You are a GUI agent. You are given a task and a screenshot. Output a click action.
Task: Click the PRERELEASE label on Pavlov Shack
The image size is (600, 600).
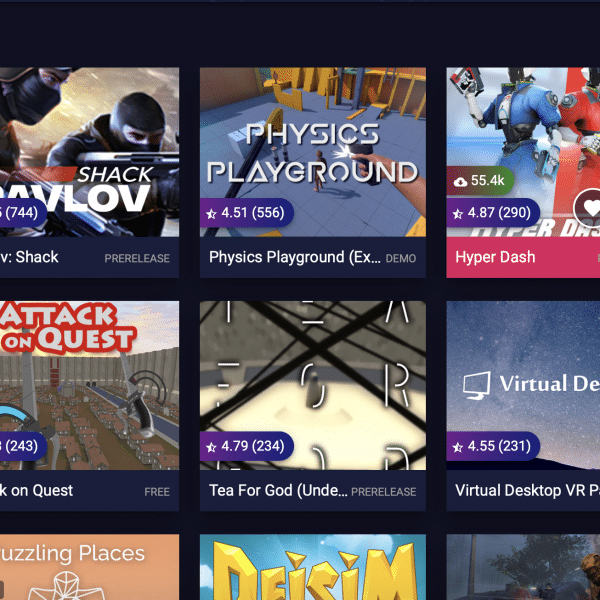(137, 258)
